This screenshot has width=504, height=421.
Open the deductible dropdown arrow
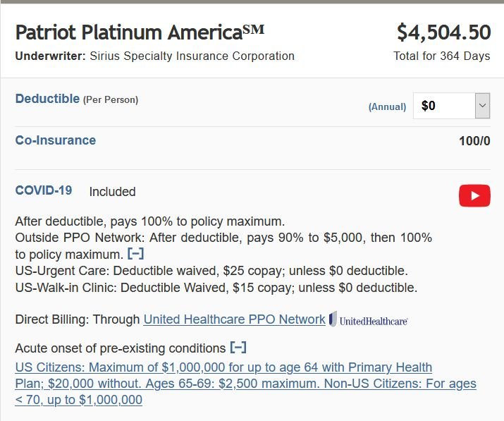[482, 106]
